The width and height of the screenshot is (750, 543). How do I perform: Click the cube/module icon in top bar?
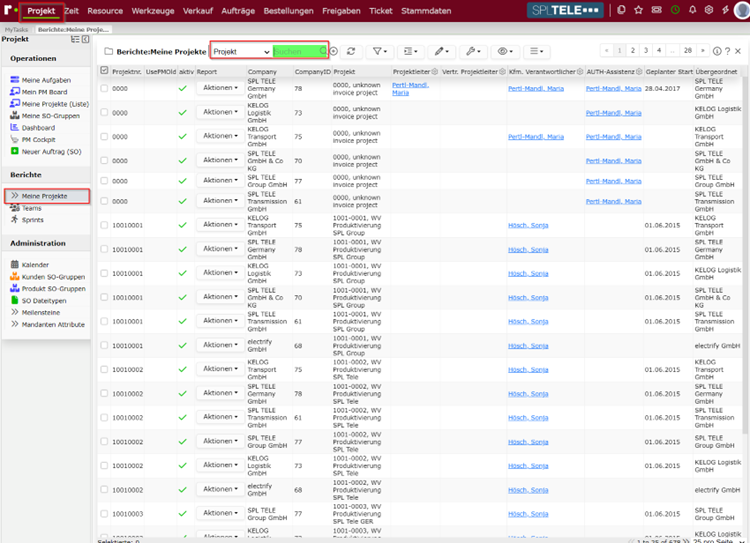tap(709, 10)
